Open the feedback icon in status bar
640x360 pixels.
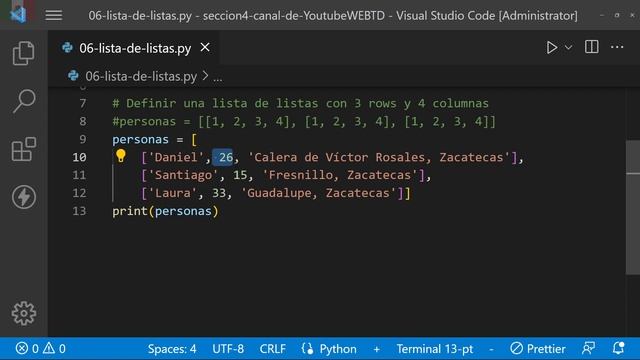(x=588, y=349)
